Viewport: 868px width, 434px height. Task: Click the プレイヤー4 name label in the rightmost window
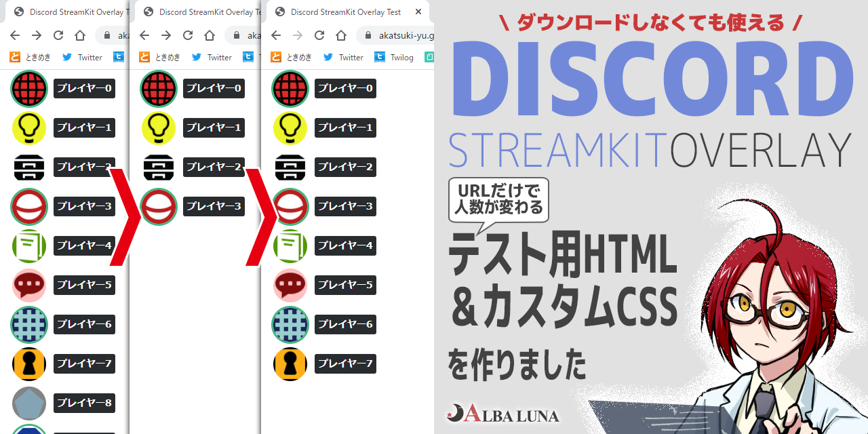point(345,245)
